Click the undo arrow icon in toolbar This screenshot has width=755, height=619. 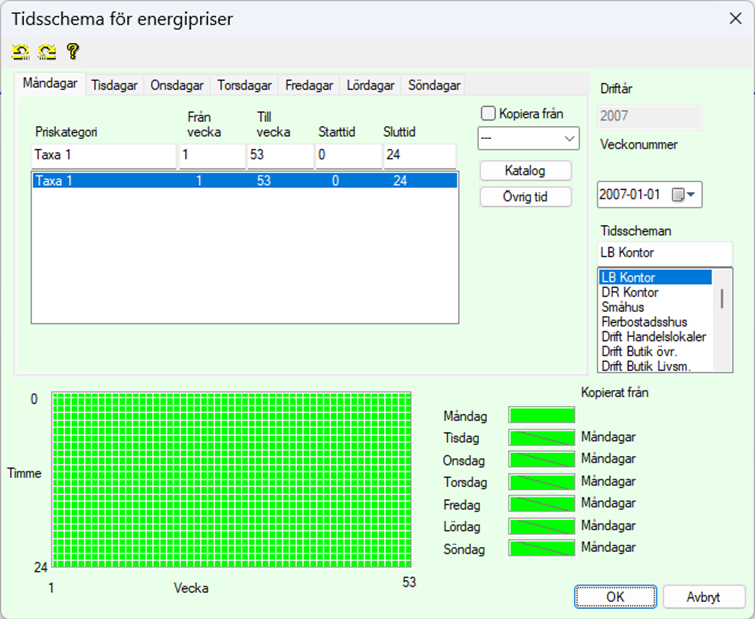pos(20,51)
